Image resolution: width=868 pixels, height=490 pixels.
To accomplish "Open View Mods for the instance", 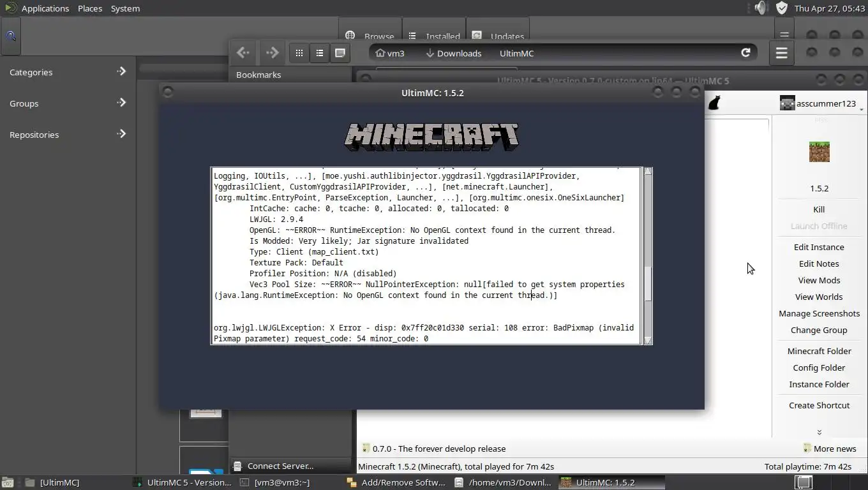I will (x=819, y=280).
